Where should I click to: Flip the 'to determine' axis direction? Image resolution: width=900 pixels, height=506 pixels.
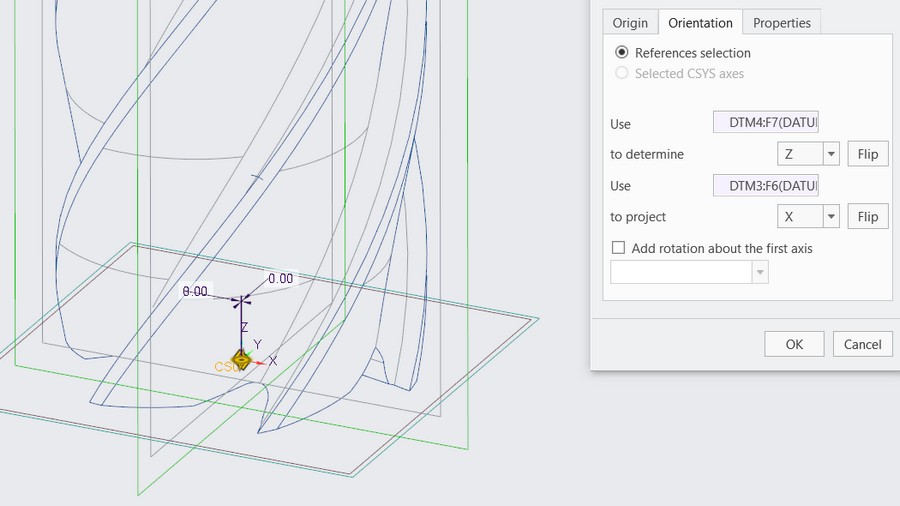[x=868, y=154]
